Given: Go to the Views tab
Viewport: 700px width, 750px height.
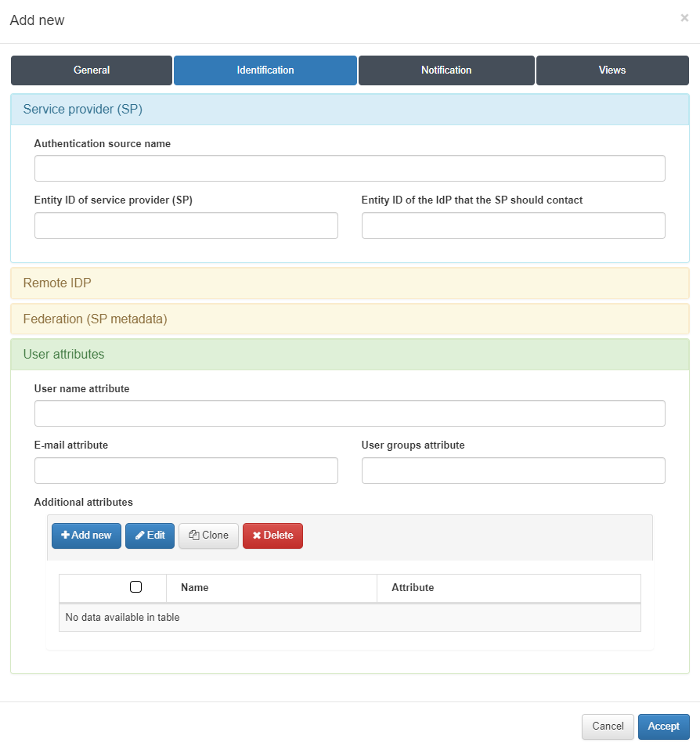Looking at the screenshot, I should (612, 70).
